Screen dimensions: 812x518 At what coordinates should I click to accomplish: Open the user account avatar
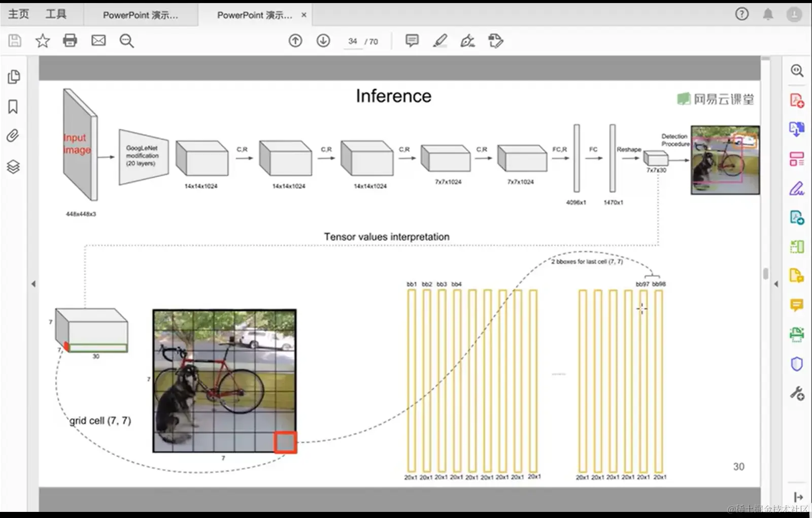point(794,14)
